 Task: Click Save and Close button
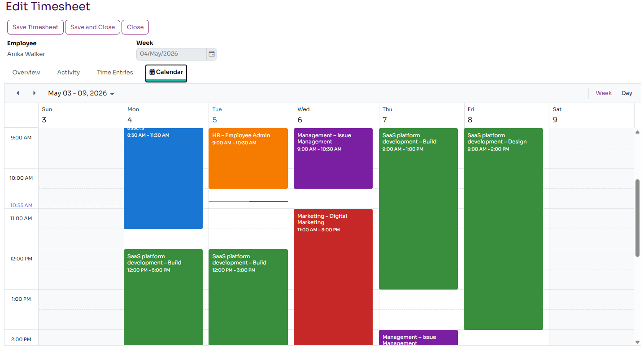click(92, 27)
